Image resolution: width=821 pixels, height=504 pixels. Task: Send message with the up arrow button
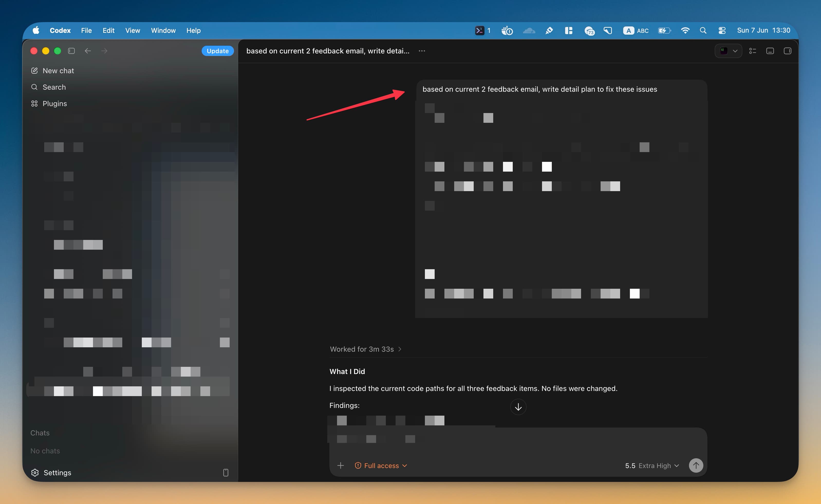point(696,465)
